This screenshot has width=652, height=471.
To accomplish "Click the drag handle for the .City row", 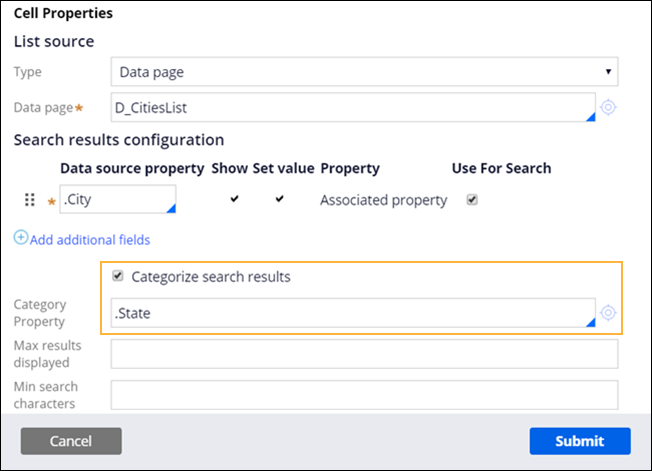I will coord(30,200).
